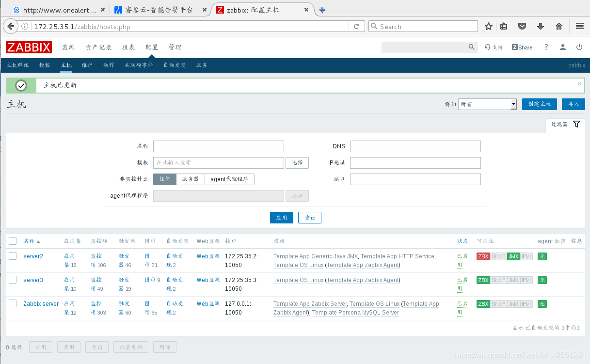Open Template App Generic Java JMX link

tap(316, 256)
